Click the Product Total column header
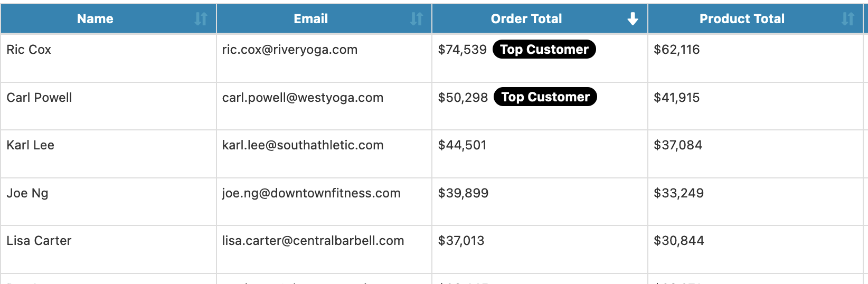The height and width of the screenshot is (284, 868). [742, 19]
